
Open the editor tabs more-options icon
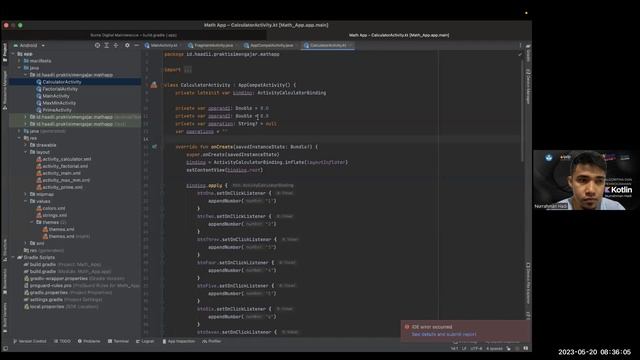pyautogui.click(x=520, y=45)
